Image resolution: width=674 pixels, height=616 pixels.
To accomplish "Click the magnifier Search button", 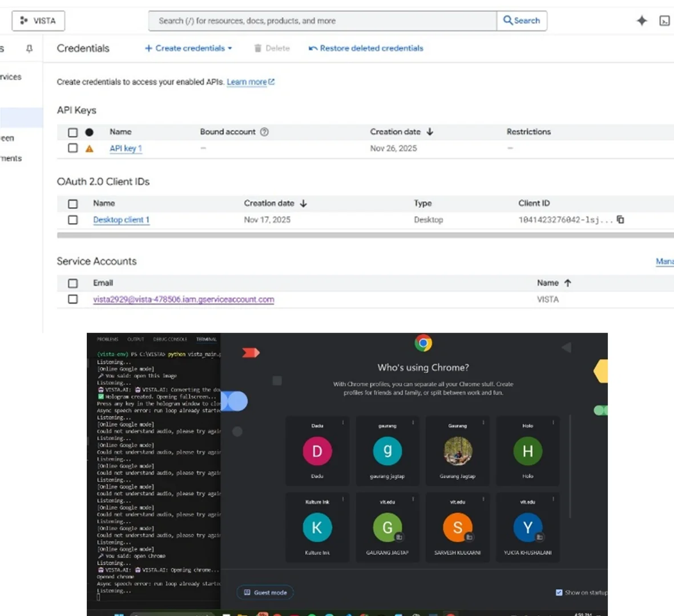I will pyautogui.click(x=522, y=21).
